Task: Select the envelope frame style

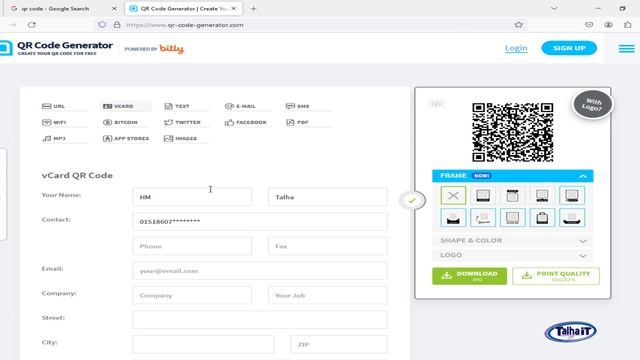Action: pos(453,218)
